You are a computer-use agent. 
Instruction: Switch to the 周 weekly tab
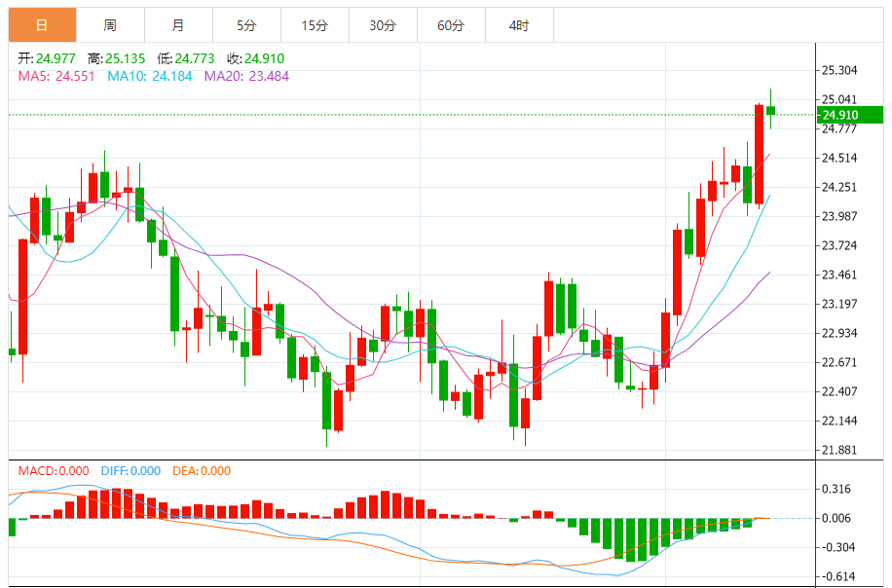(x=110, y=25)
